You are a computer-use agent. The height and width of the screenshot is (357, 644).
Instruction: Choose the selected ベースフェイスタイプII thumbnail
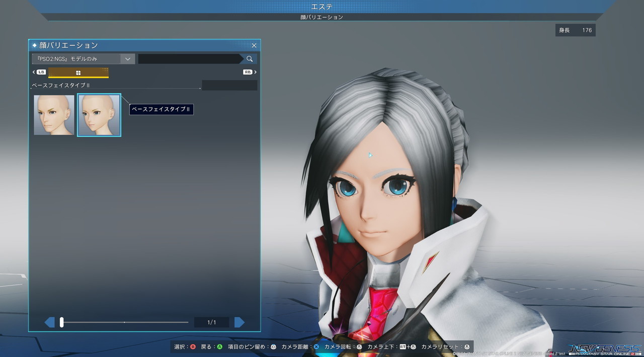point(99,115)
